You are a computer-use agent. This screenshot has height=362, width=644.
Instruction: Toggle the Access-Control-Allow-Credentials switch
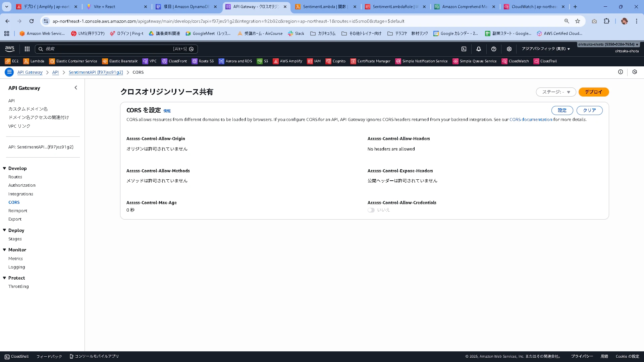point(371,210)
